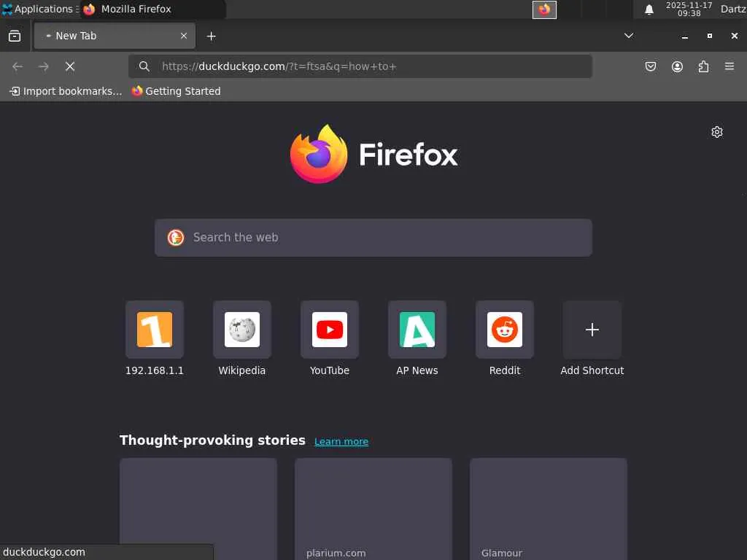Open the plarium.com story card
The width and height of the screenshot is (747, 560).
[x=373, y=509]
